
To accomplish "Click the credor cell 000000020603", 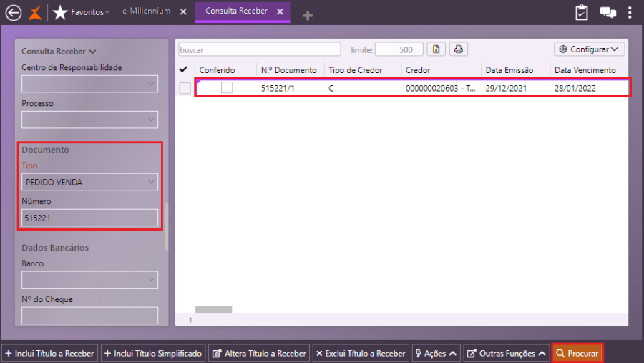I will point(440,88).
